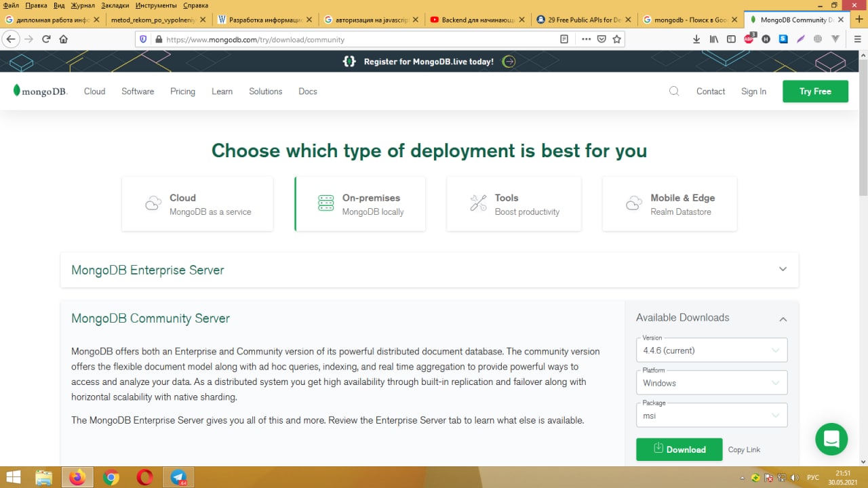Open the page actions three-dots menu
The height and width of the screenshot is (488, 868).
tap(587, 39)
